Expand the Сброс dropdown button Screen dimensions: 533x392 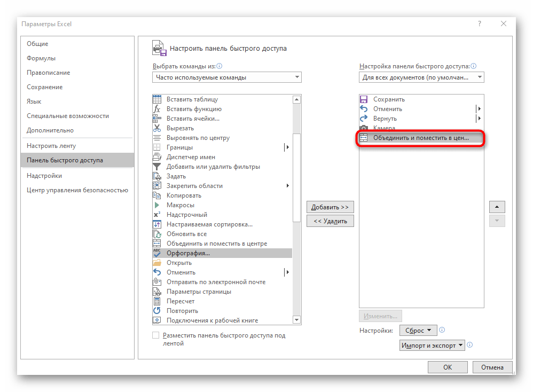point(418,331)
